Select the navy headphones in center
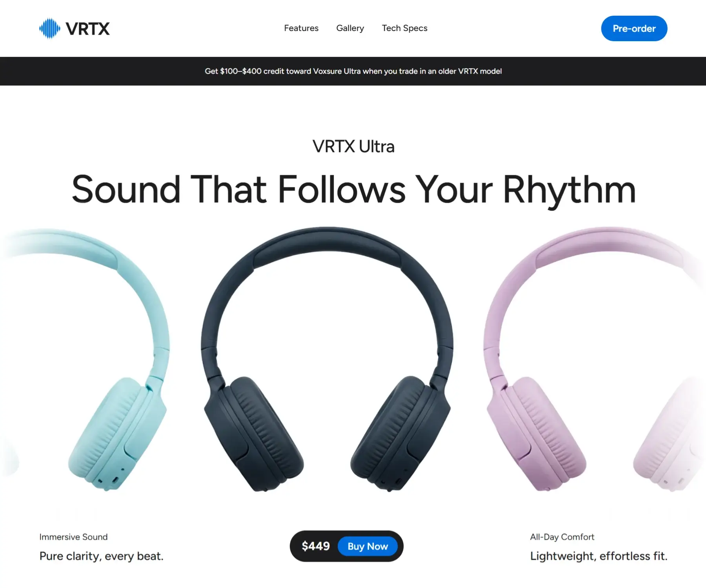Viewport: 706px width, 588px height. coord(328,359)
